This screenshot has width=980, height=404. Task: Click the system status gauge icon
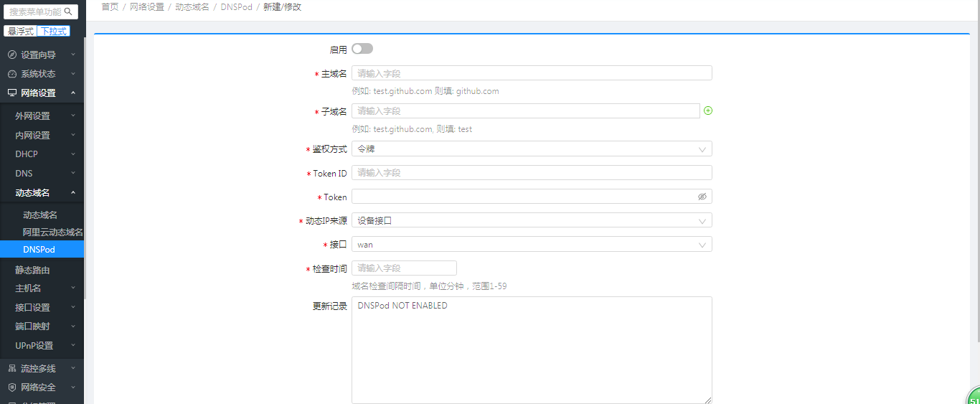click(x=11, y=74)
